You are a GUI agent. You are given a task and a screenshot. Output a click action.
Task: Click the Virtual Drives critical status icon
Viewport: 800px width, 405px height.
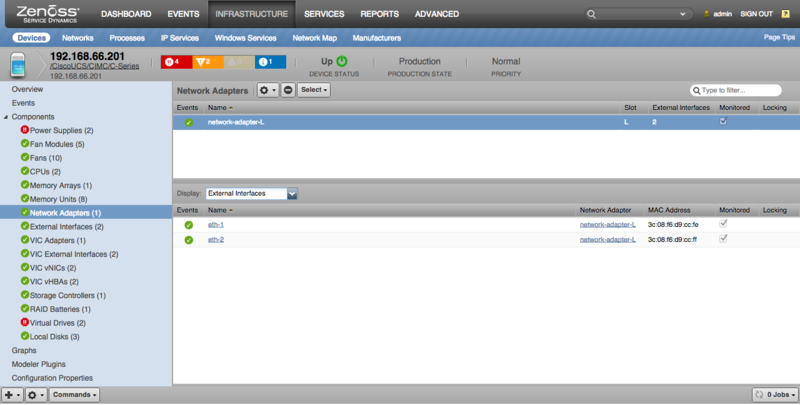(x=24, y=322)
